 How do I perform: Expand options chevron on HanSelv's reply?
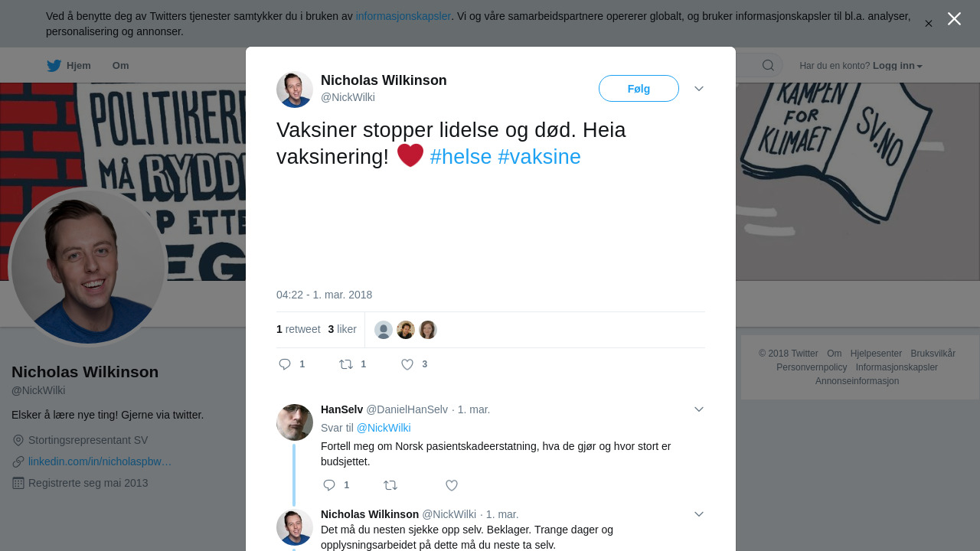699,409
